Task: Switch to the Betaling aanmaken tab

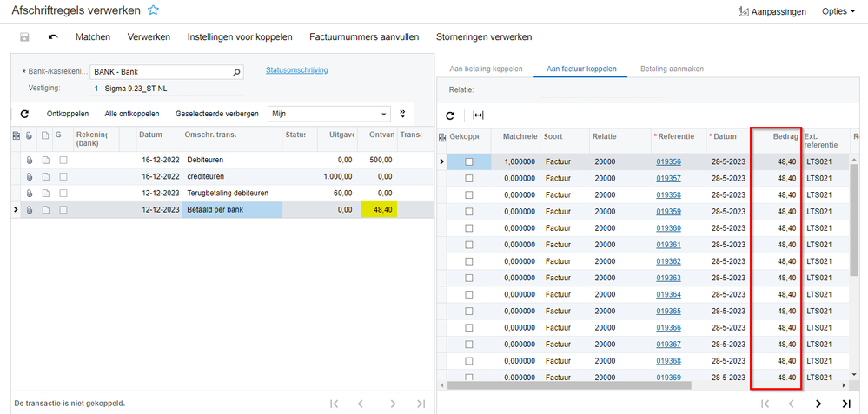Action: (x=672, y=69)
